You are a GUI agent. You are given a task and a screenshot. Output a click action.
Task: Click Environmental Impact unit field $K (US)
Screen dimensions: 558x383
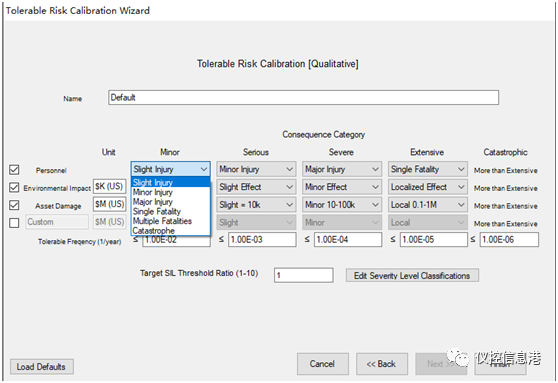[110, 186]
